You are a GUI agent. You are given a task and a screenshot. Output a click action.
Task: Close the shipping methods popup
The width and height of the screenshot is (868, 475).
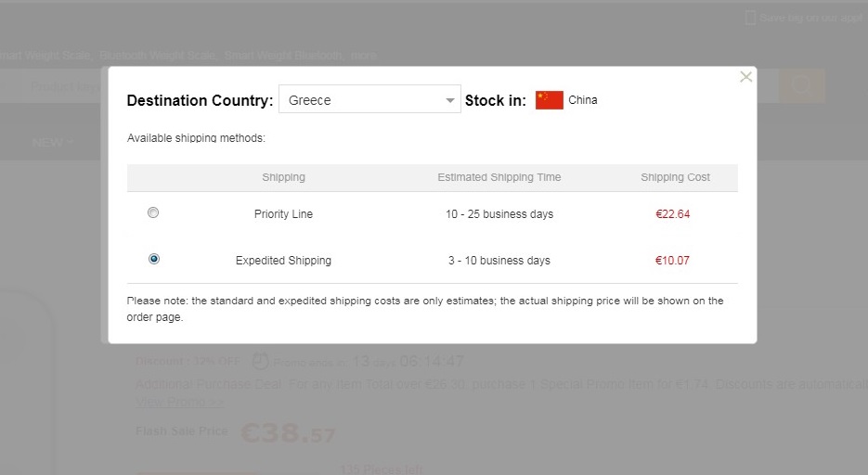(x=745, y=77)
